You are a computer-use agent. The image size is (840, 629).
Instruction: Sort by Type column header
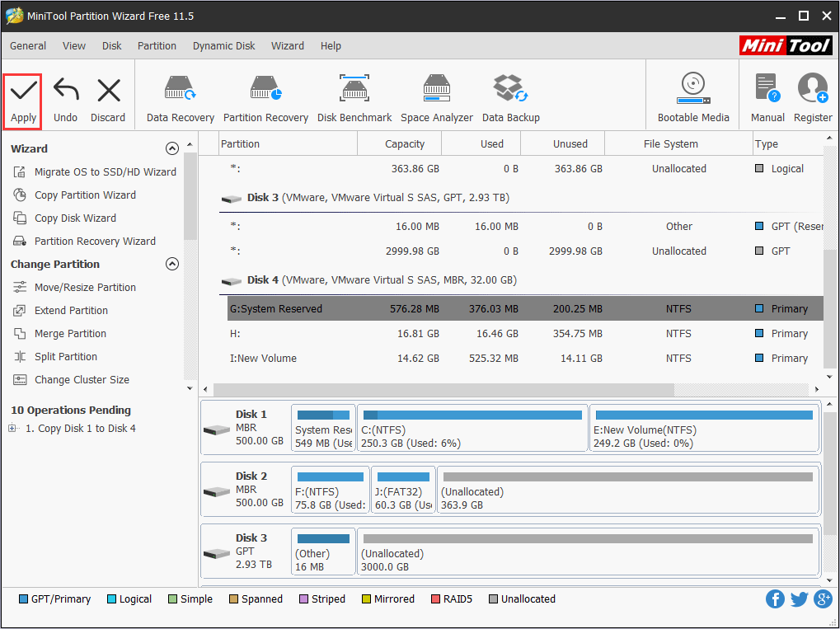(x=788, y=143)
